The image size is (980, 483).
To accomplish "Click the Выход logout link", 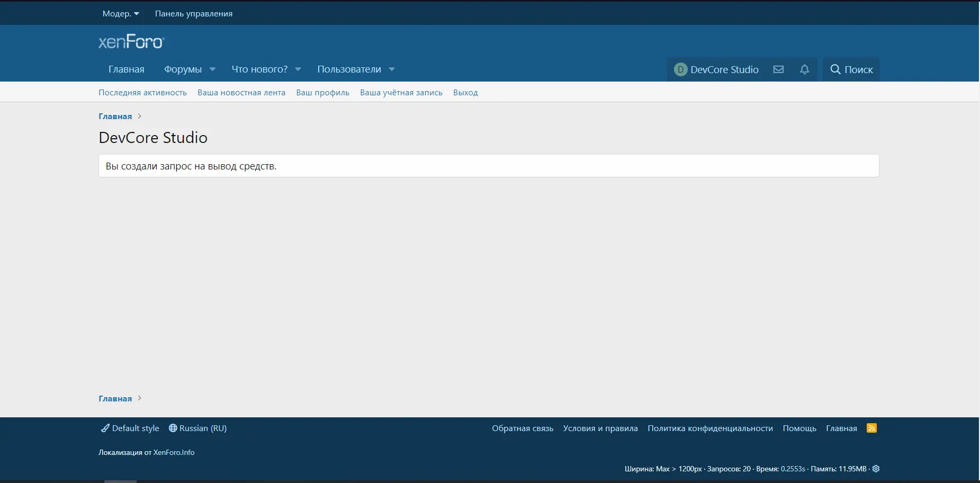I will point(465,92).
